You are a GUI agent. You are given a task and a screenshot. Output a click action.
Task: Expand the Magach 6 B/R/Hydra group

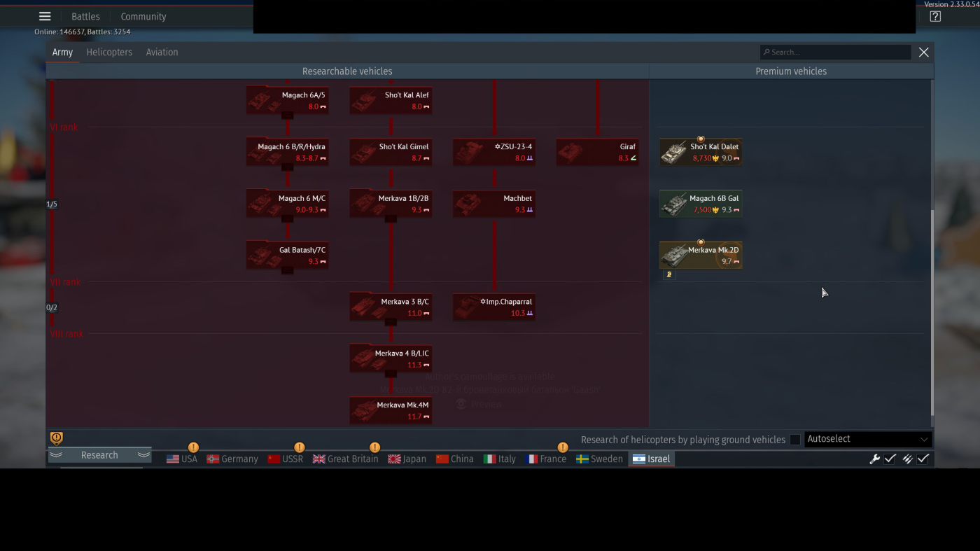tap(287, 151)
